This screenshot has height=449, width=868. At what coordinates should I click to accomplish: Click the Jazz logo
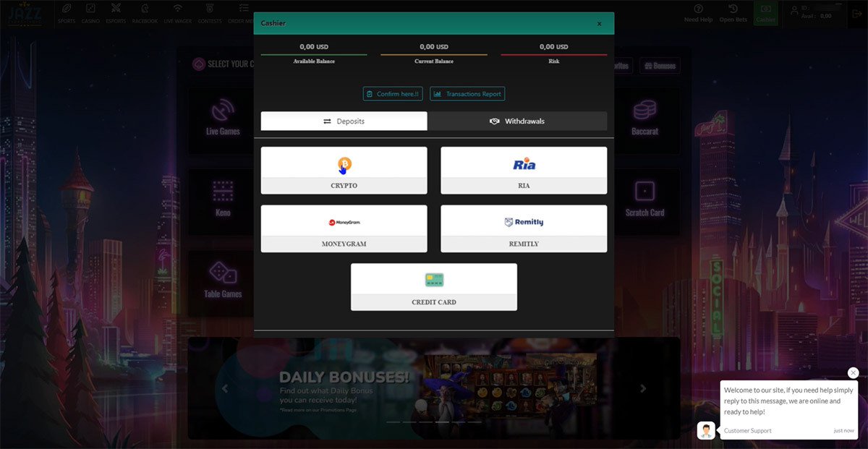(26, 13)
